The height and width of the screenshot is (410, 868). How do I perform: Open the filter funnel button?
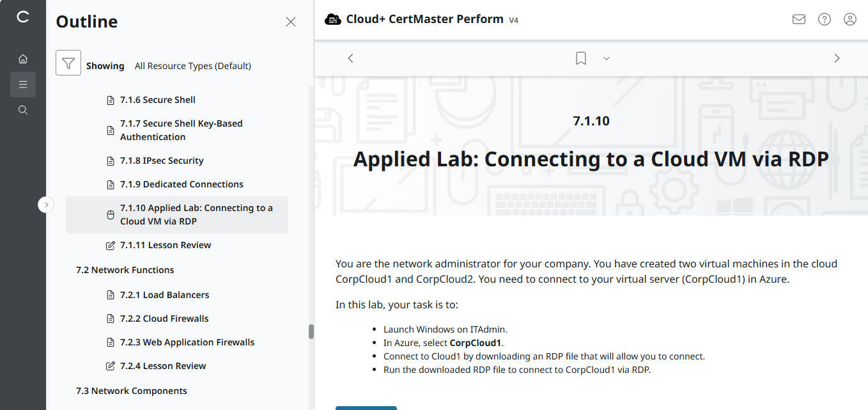pyautogui.click(x=68, y=63)
